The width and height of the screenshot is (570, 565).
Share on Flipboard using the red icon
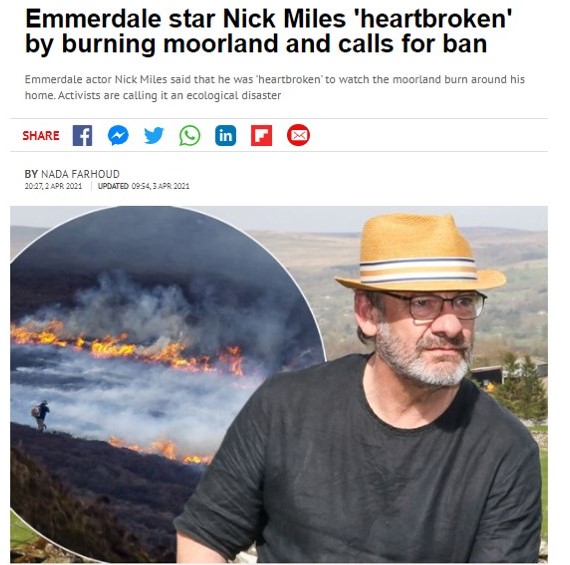261,136
